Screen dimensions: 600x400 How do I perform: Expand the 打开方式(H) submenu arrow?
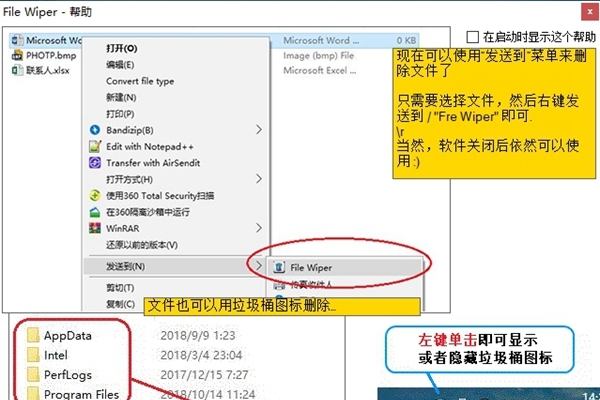(x=259, y=179)
